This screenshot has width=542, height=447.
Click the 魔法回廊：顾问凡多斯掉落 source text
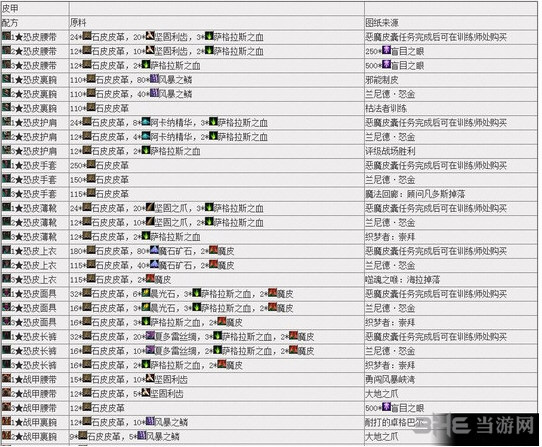click(x=415, y=194)
